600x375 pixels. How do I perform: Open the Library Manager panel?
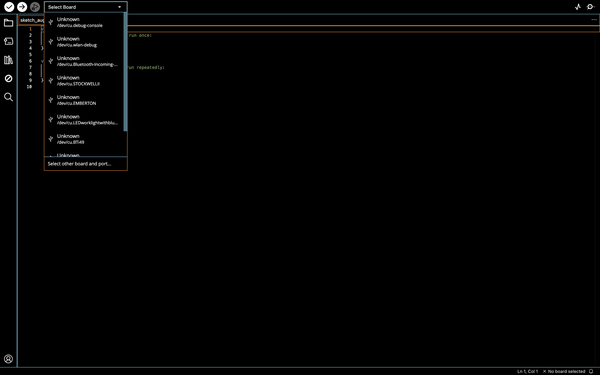[8, 60]
